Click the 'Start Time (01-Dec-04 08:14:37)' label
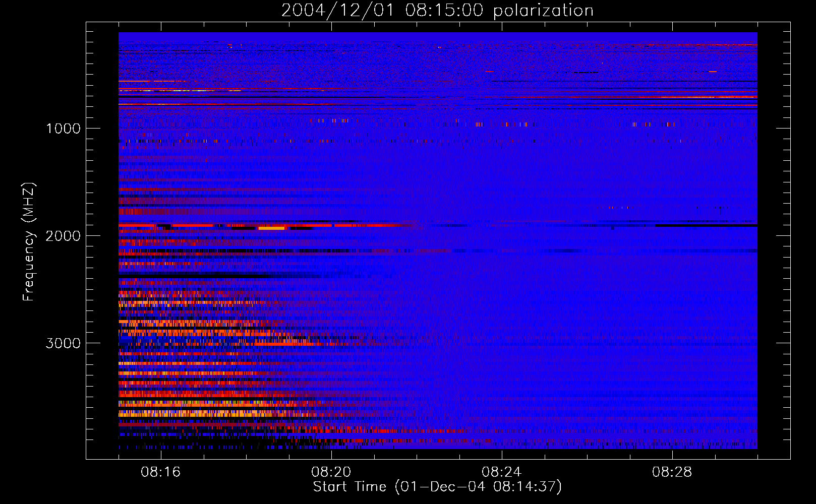Image resolution: width=816 pixels, height=504 pixels. click(x=437, y=487)
